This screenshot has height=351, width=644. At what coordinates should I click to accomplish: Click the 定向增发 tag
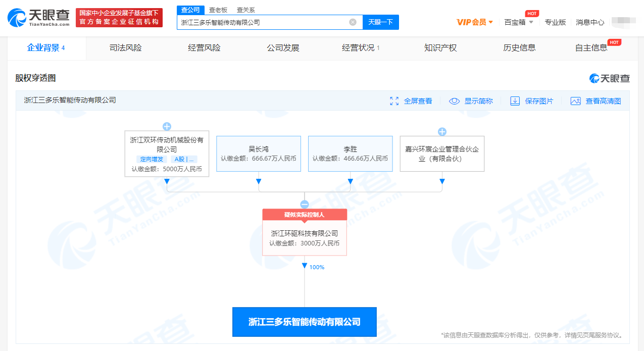pos(152,159)
